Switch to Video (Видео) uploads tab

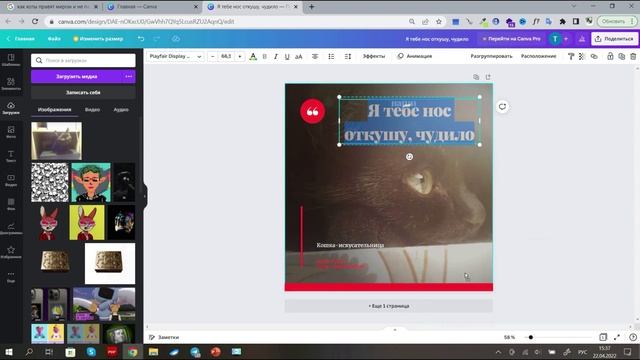click(92, 109)
